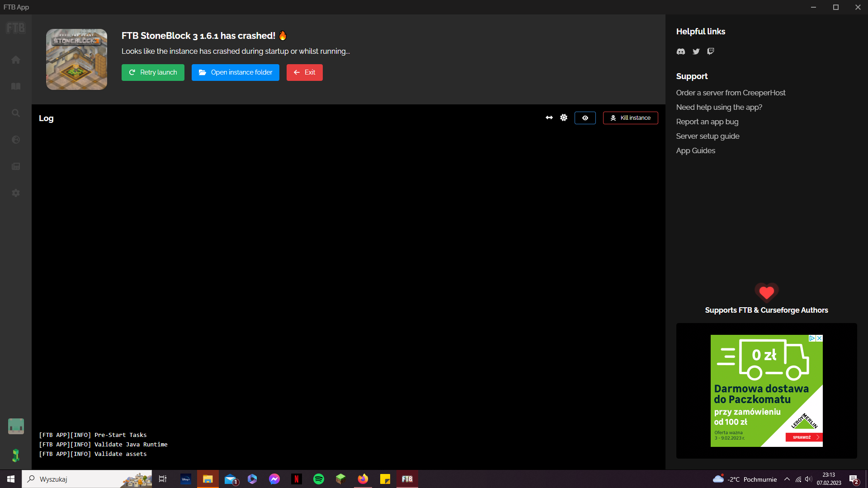This screenshot has height=488, width=868.
Task: Go to Home in sidebar
Action: point(16,60)
